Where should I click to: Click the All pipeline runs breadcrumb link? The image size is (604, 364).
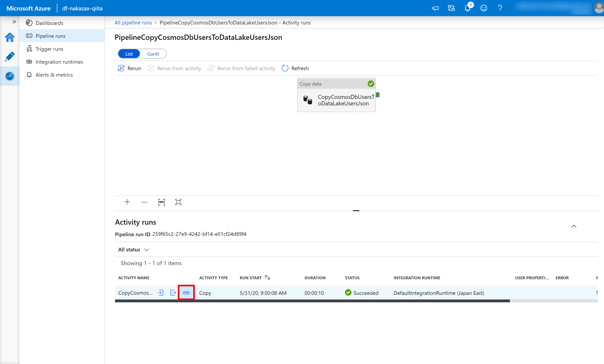(x=133, y=22)
